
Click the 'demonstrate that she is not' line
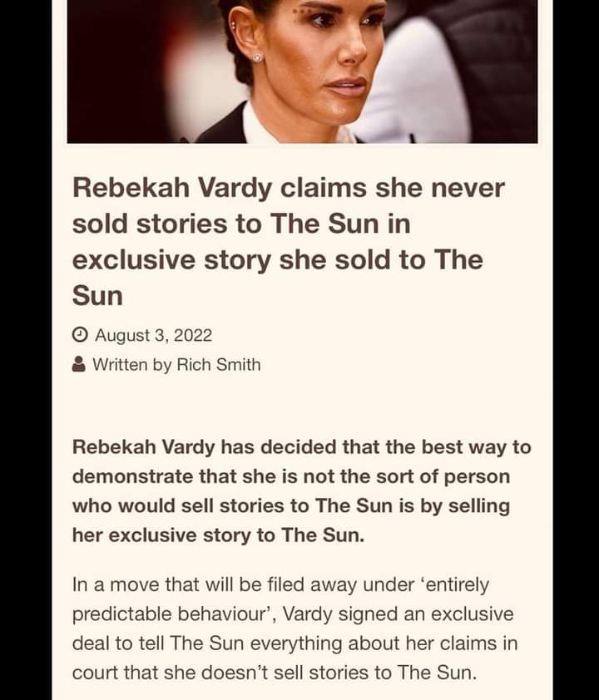290,476
